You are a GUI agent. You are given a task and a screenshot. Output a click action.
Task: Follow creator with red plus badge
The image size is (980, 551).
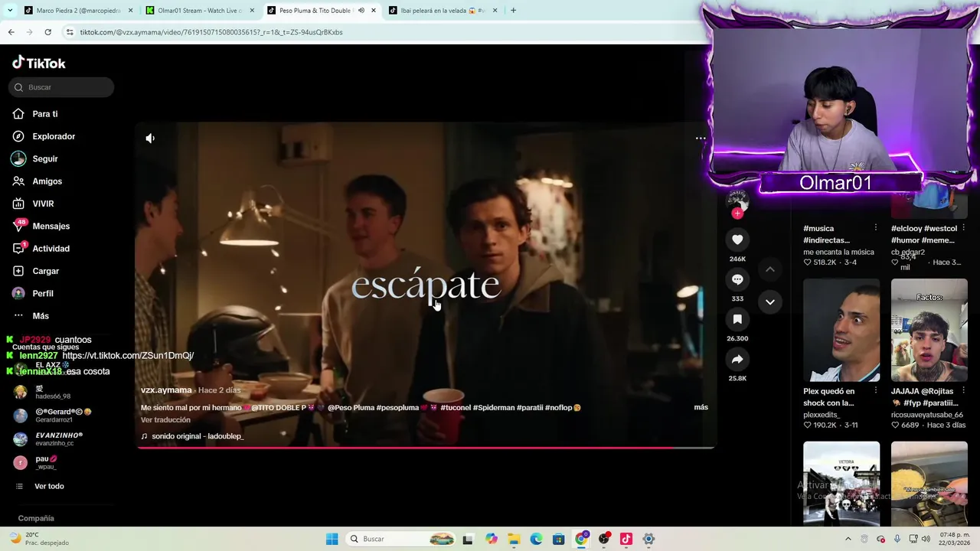point(737,214)
